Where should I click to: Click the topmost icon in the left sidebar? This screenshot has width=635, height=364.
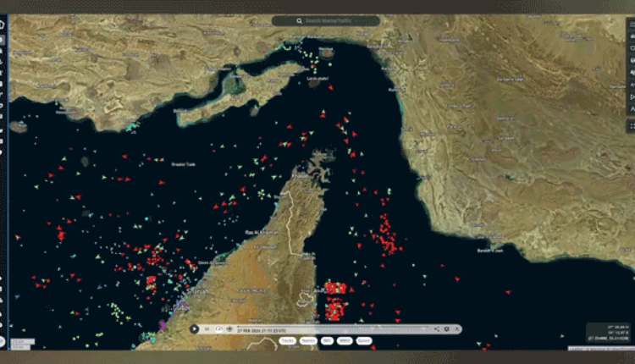(3, 24)
